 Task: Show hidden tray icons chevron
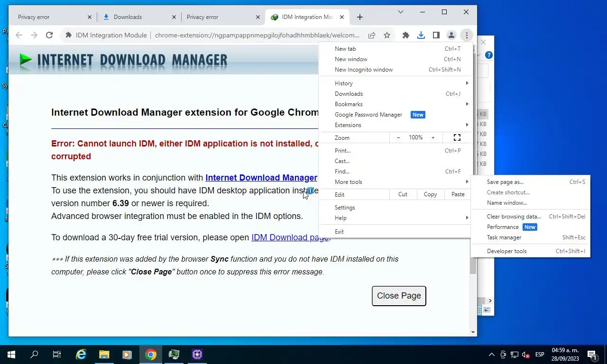[x=492, y=355]
